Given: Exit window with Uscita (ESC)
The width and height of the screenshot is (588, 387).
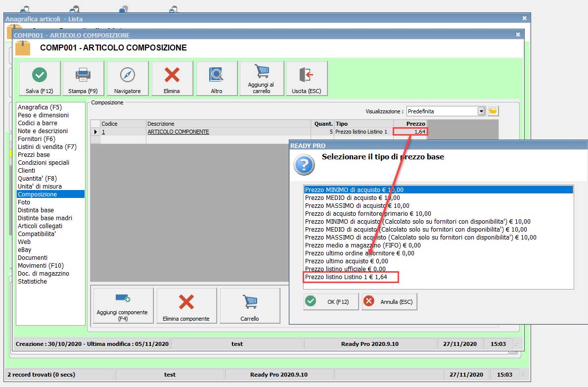Looking at the screenshot, I should point(307,79).
